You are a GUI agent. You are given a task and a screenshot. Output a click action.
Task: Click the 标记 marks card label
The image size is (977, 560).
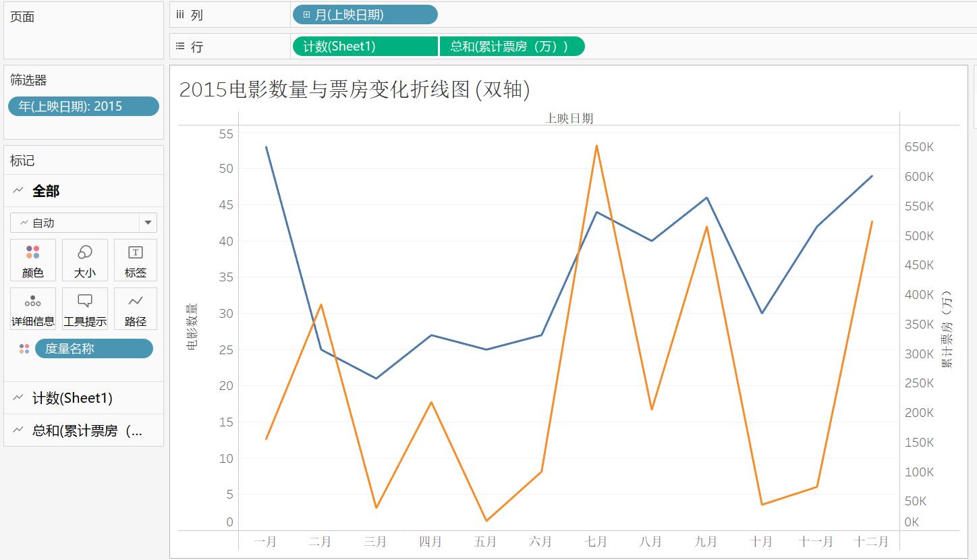click(22, 161)
